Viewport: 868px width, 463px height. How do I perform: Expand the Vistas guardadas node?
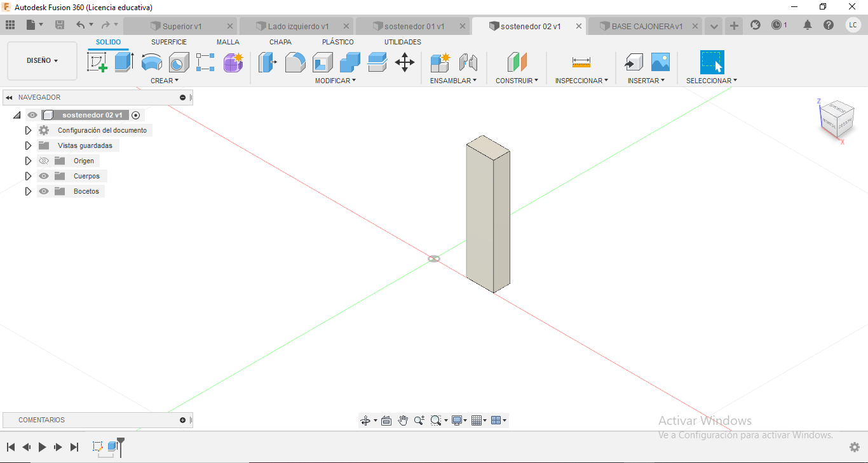(28, 145)
